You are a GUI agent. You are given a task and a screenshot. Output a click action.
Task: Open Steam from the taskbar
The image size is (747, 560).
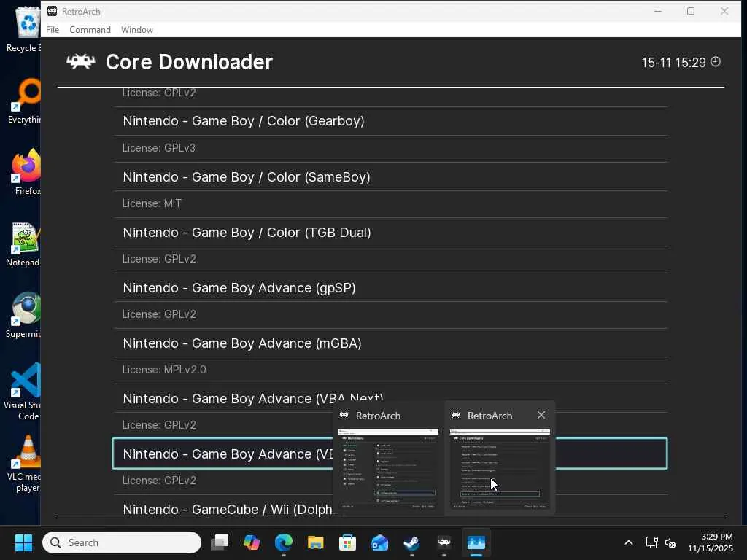tap(411, 542)
